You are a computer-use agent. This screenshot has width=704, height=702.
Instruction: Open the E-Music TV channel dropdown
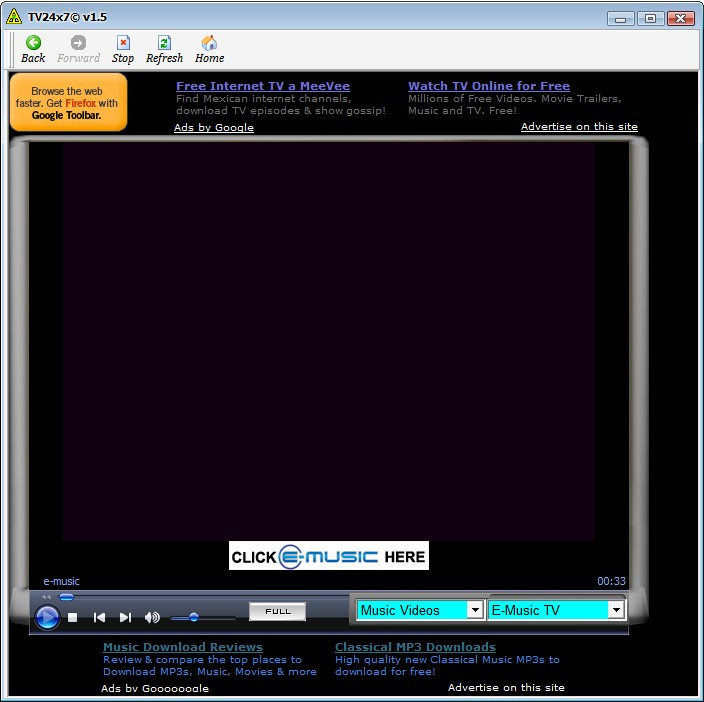pyautogui.click(x=556, y=610)
